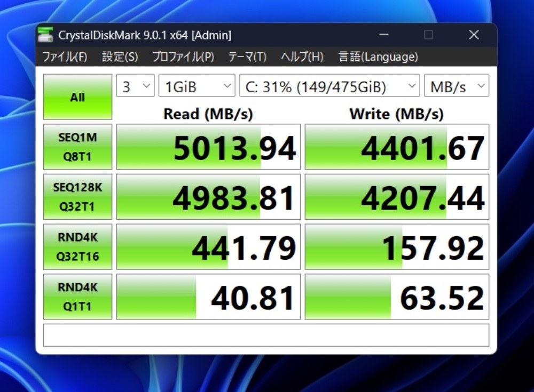
Task: Open the 設定(S) menu
Action: [x=120, y=57]
